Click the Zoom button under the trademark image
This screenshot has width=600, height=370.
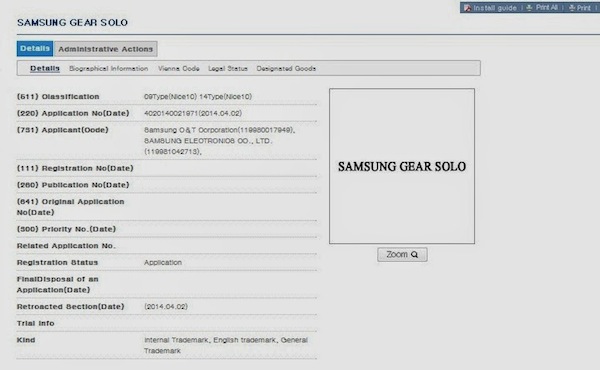click(x=402, y=254)
